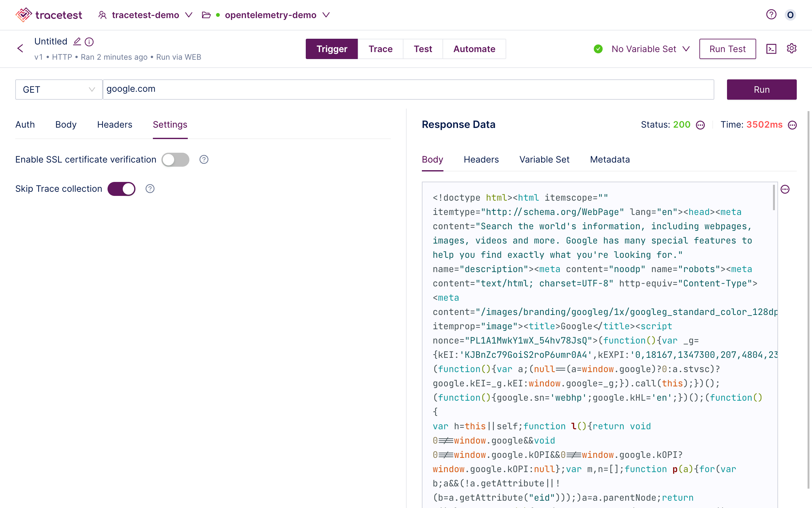Image resolution: width=812 pixels, height=508 pixels.
Task: Show help for Skip Trace collection
Action: pyautogui.click(x=150, y=189)
